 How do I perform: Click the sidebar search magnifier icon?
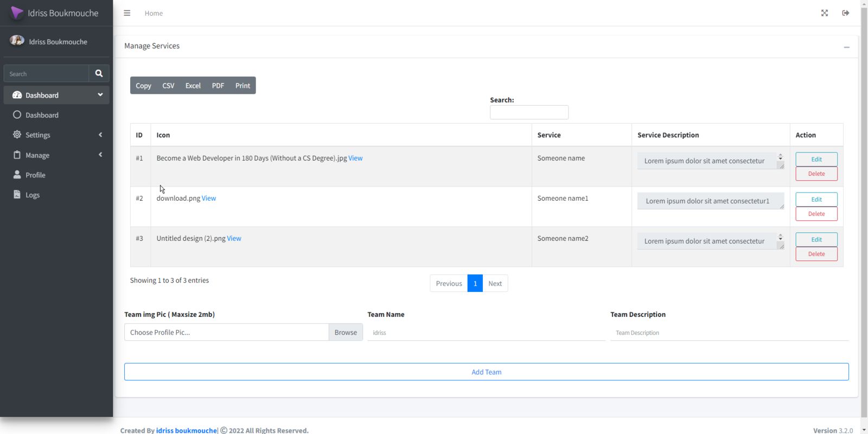coord(99,73)
